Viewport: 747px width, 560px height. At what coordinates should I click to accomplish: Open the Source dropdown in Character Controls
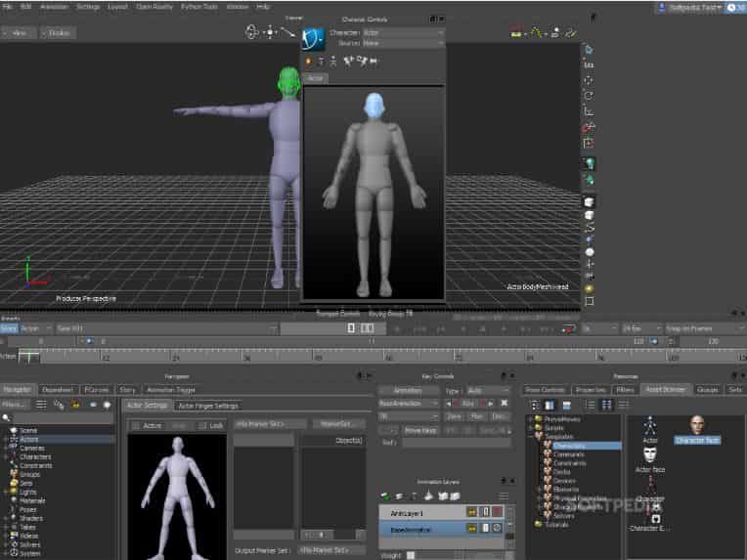[403, 43]
